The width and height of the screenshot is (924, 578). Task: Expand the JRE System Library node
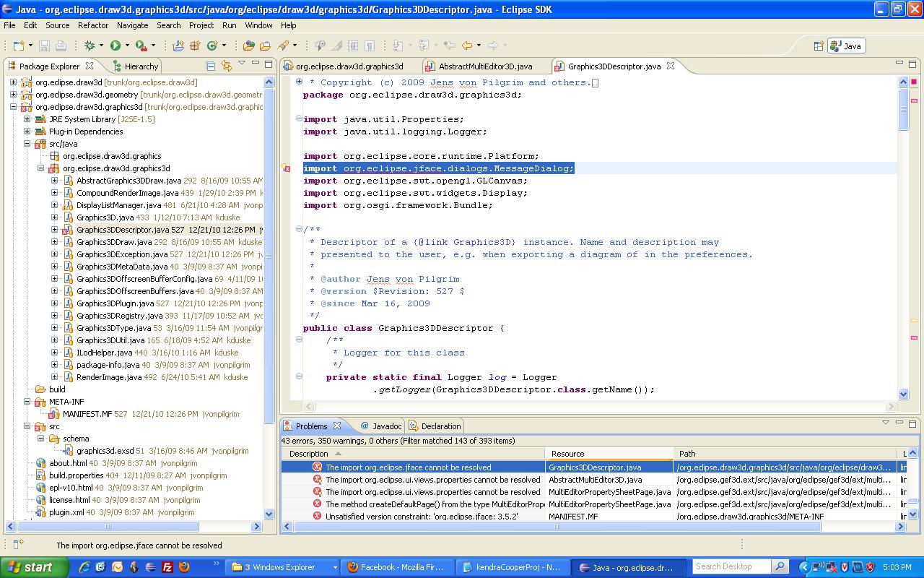27,119
